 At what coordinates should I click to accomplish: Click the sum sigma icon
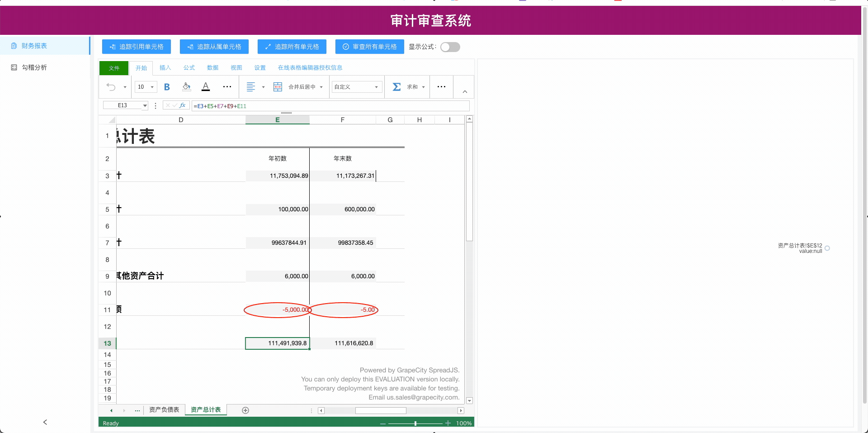pos(396,87)
